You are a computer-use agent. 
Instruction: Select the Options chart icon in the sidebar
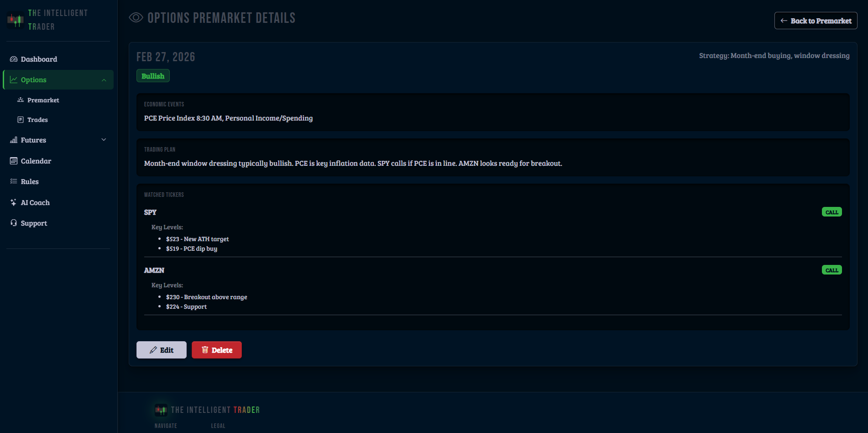coord(13,79)
